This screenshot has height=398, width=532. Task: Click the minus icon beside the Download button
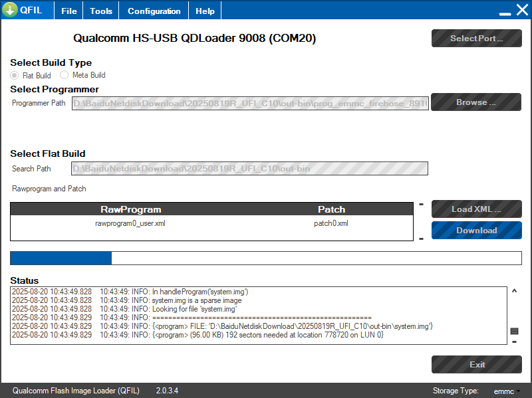[x=421, y=238]
